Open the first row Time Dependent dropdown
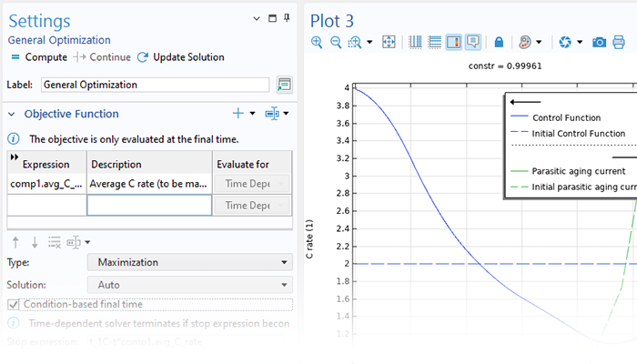Viewport: 637px width, 364px height. pos(252,184)
